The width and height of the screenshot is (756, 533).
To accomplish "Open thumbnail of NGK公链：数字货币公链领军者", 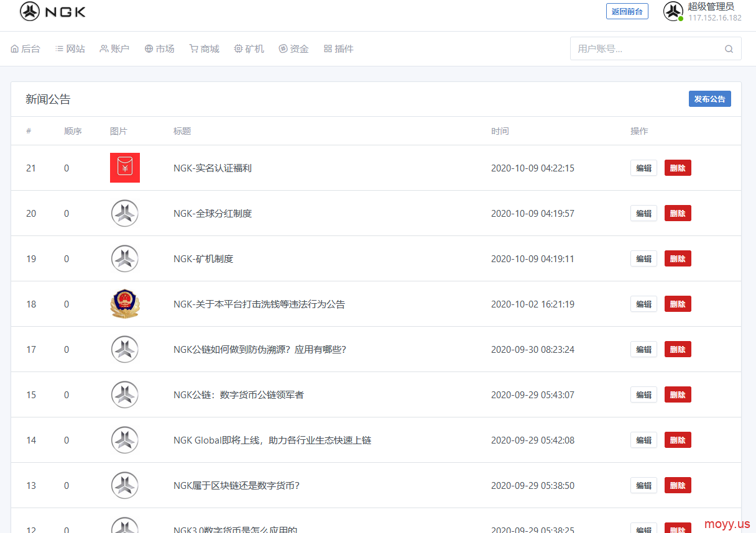I will point(125,394).
